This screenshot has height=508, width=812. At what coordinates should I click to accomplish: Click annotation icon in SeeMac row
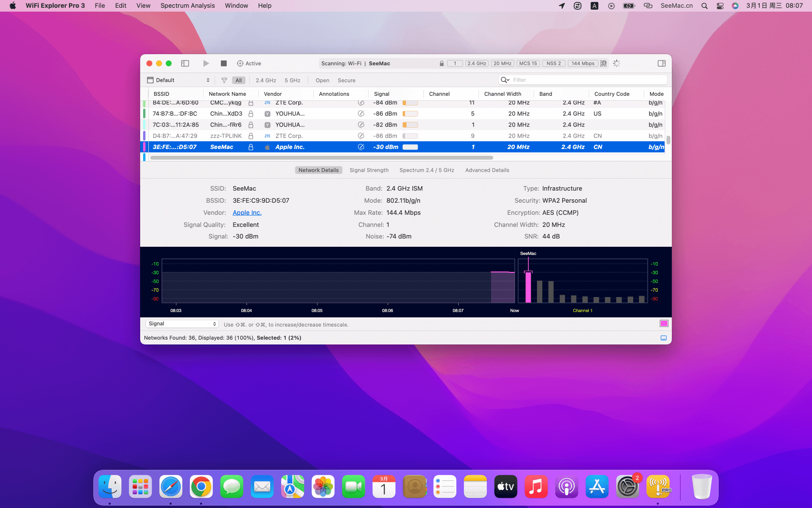pyautogui.click(x=361, y=147)
